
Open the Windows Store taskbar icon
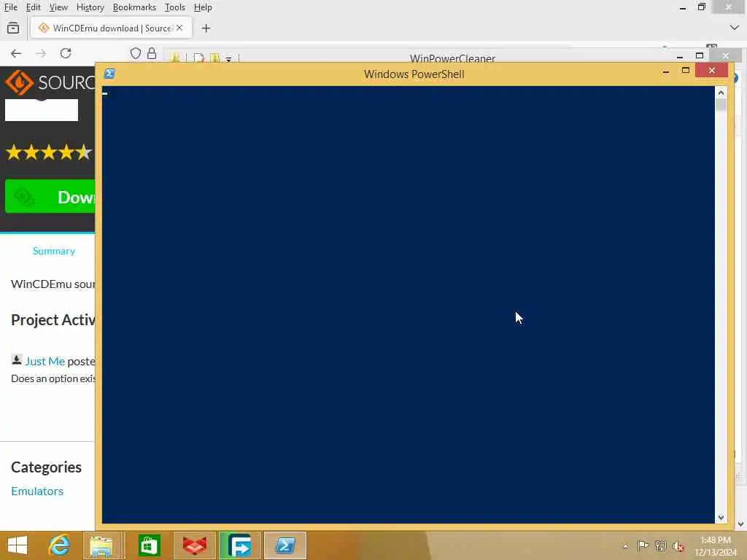[149, 545]
